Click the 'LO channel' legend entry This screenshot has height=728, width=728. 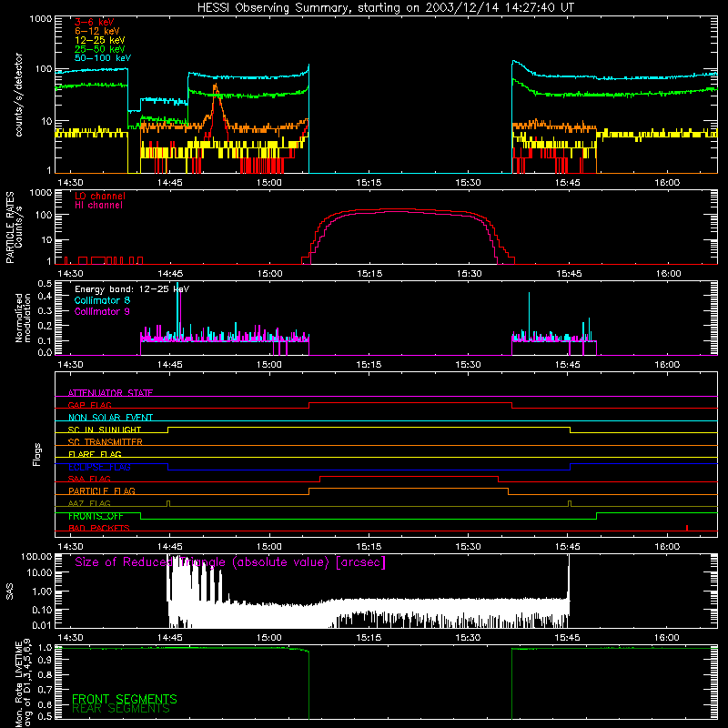(x=100, y=196)
